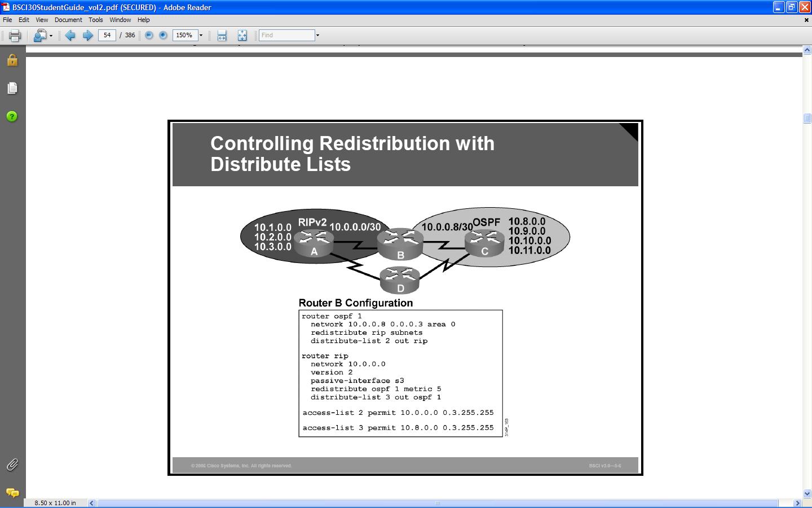Open the Pages panel in the sidebar
812x508 pixels.
tap(12, 88)
